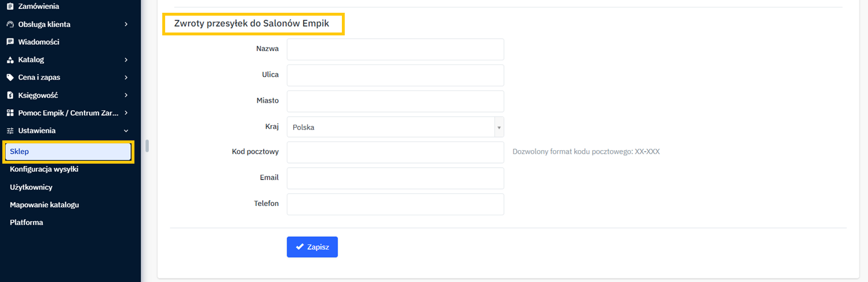Viewport: 868px width, 282px height.
Task: Click the Wiadomości message icon
Action: [10, 42]
